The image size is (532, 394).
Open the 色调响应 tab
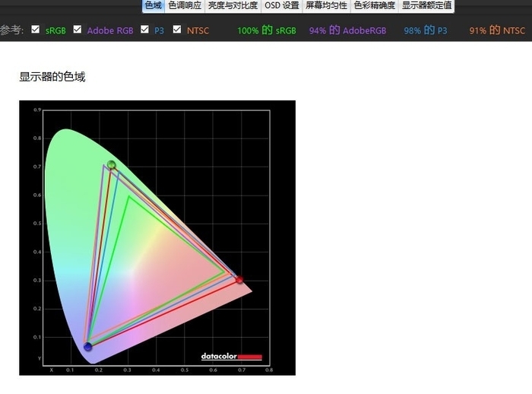(185, 6)
